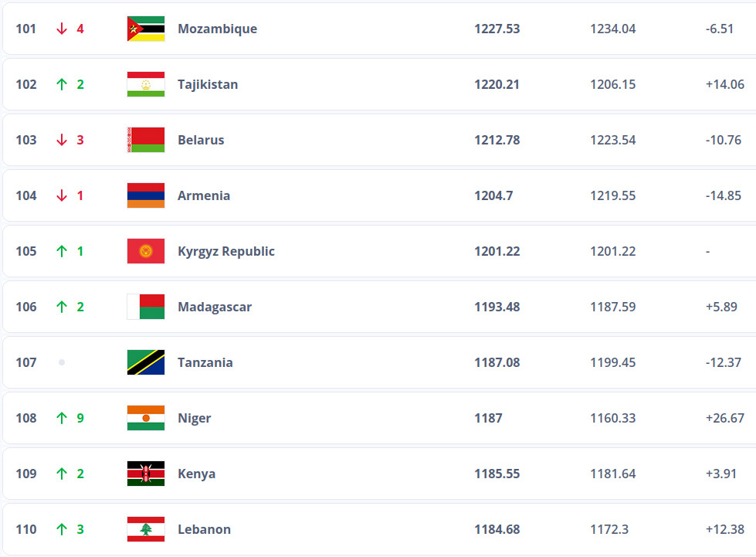This screenshot has height=557, width=756.
Task: Open the Lebanon team link
Action: (x=204, y=529)
